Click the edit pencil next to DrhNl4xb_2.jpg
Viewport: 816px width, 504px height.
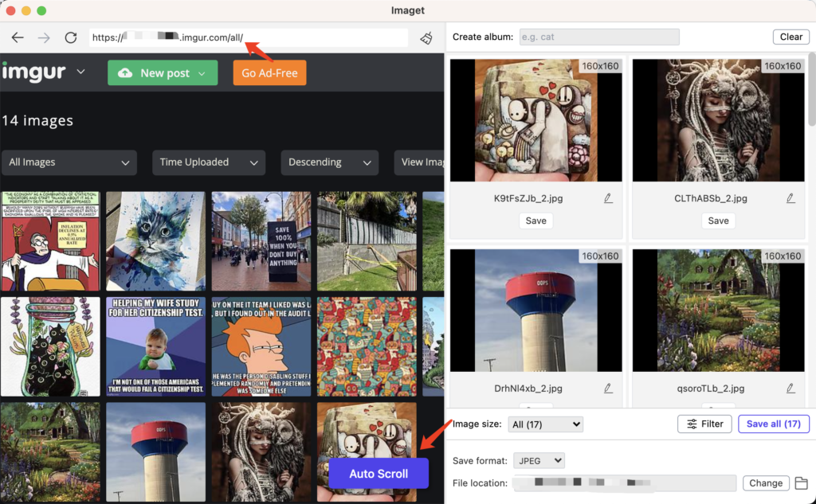tap(608, 388)
